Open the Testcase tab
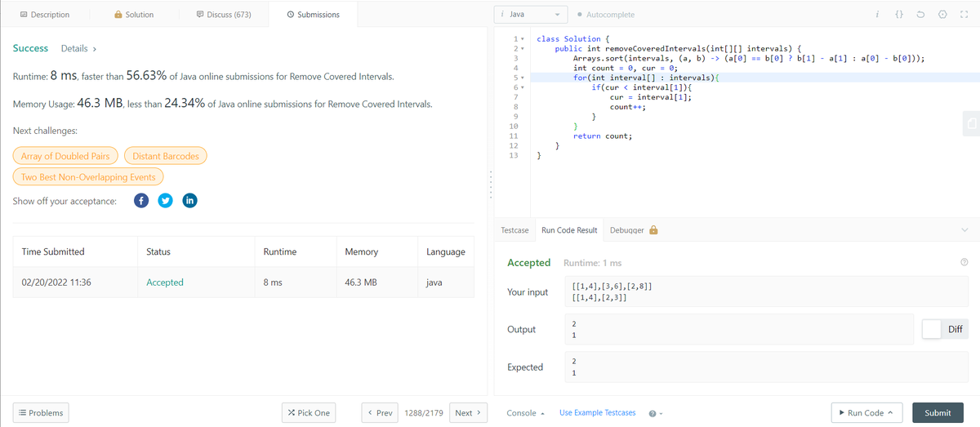This screenshot has width=980, height=427. click(x=514, y=230)
